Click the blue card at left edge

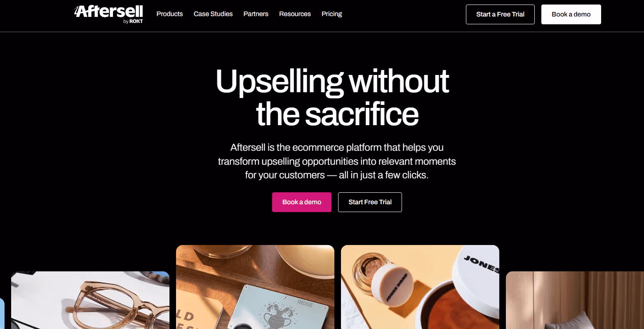point(2,313)
